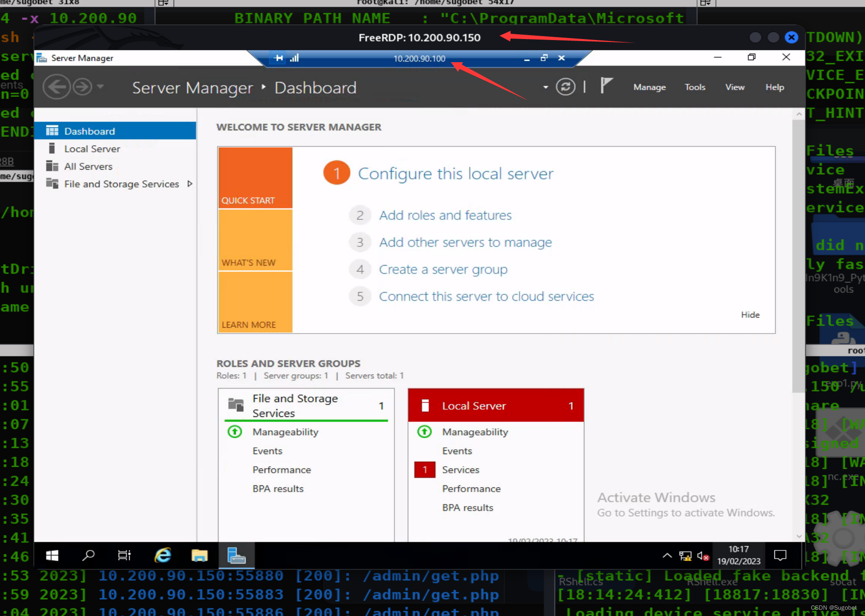Open the dropdown arrow beside refresh icon

(x=546, y=87)
